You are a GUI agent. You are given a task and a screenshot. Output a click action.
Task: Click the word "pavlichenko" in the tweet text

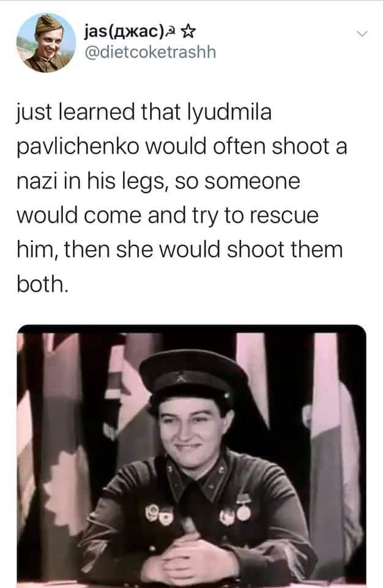click(78, 146)
